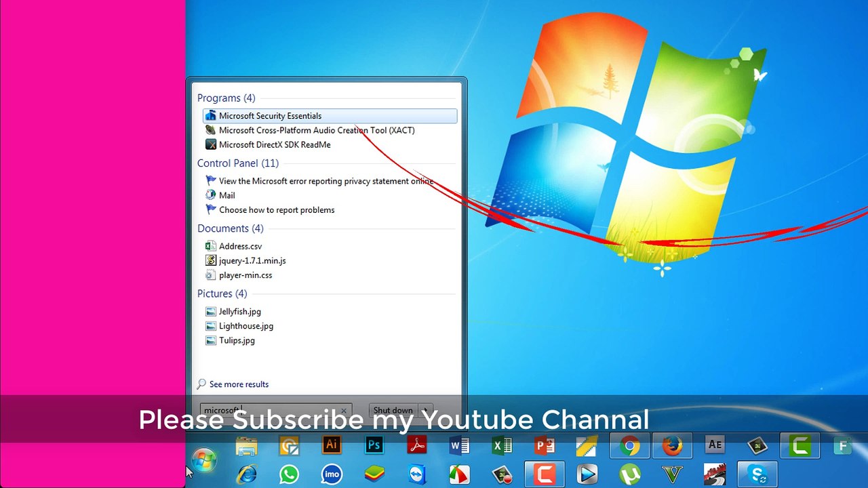Screen dimensions: 868x488
Task: Open the green Camtasia icon in the taskbar
Action: point(800,446)
